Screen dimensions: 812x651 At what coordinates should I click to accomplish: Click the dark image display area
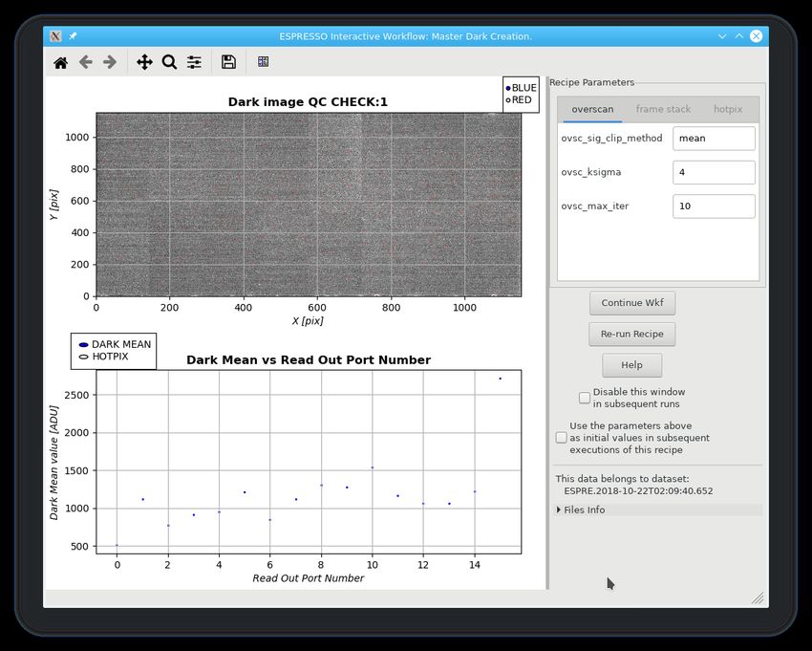click(x=309, y=205)
